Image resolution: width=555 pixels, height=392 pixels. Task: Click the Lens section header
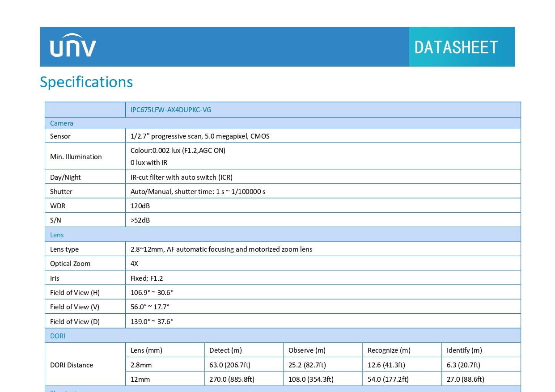click(x=57, y=235)
